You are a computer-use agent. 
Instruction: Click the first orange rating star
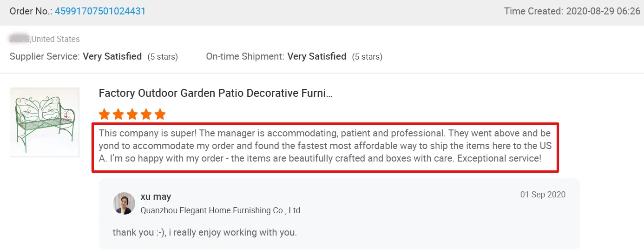point(105,114)
